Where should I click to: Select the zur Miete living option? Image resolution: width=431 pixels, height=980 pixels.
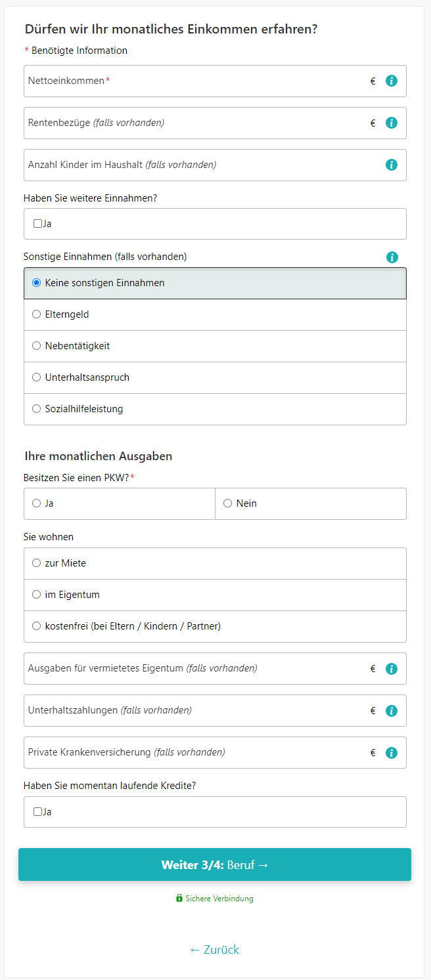click(37, 563)
